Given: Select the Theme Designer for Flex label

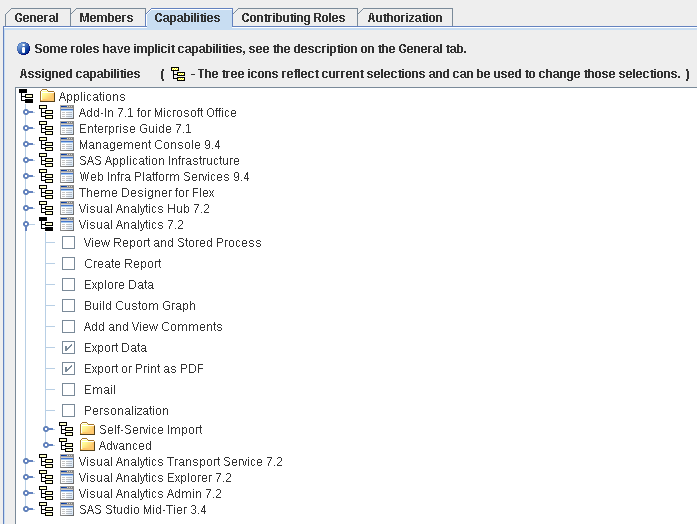Looking at the screenshot, I should (x=147, y=192).
